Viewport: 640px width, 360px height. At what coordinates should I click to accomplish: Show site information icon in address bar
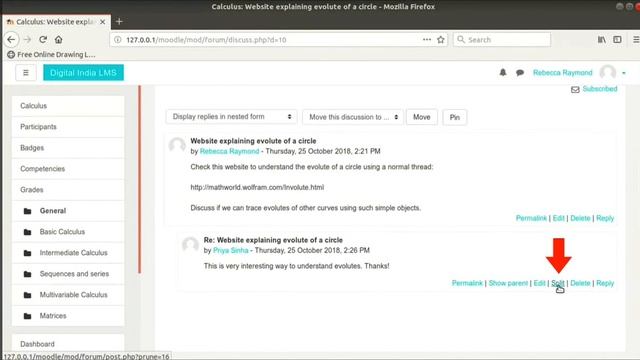pos(118,40)
